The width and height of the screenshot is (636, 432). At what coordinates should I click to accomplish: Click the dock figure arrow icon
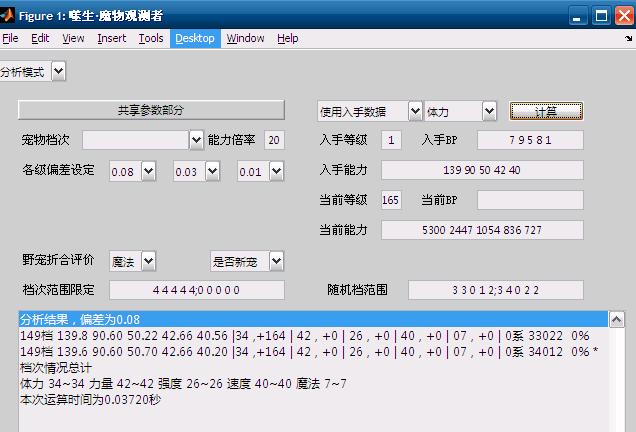pos(626,39)
